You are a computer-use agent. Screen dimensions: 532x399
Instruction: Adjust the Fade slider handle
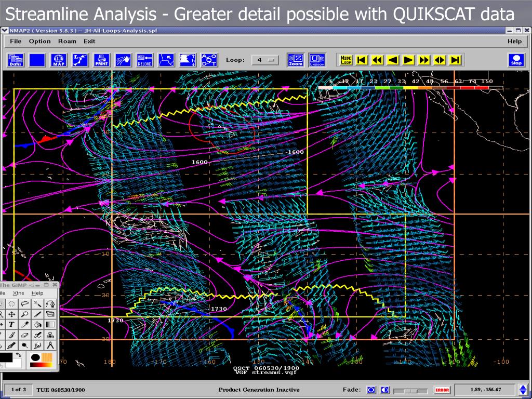410,391
